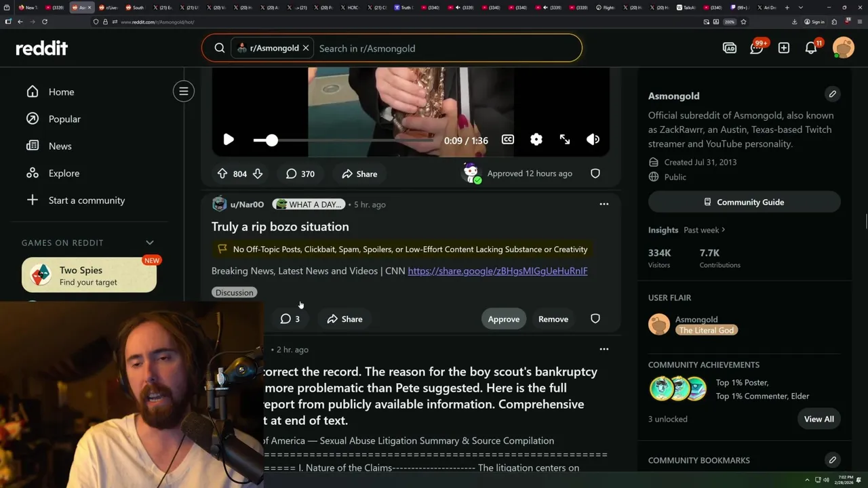Open mod shield on approved video post
Image resolution: width=868 pixels, height=488 pixels.
pyautogui.click(x=595, y=174)
